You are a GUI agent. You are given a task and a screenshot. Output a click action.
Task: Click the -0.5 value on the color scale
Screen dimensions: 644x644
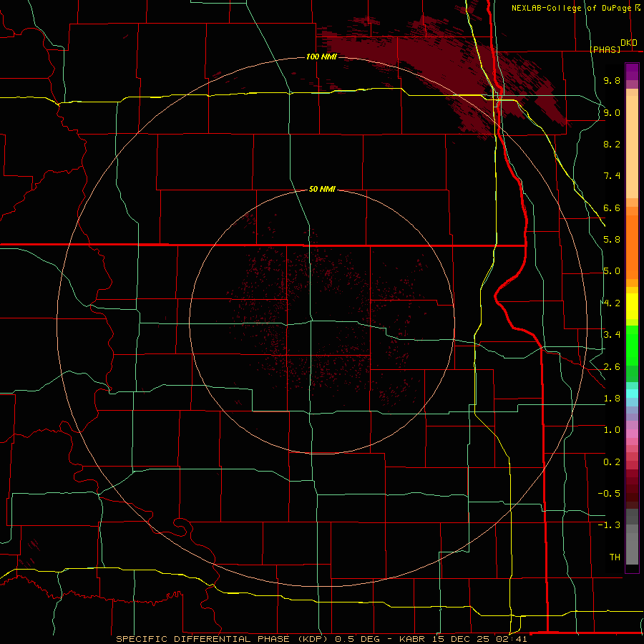tap(609, 494)
